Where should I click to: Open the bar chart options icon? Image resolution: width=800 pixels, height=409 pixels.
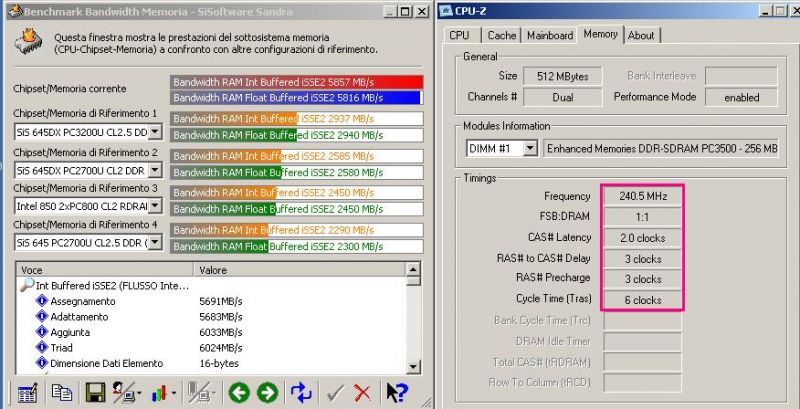click(159, 393)
